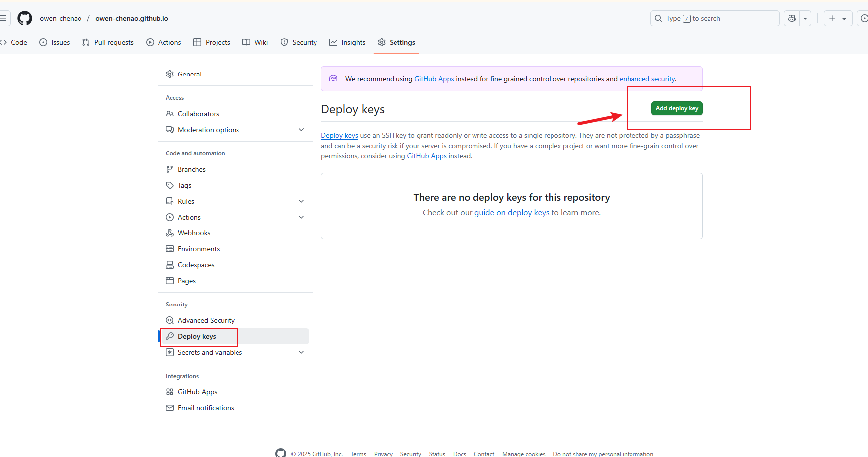Open the Terms footer link
Viewport: 868px width, 457px height.
pyautogui.click(x=358, y=454)
